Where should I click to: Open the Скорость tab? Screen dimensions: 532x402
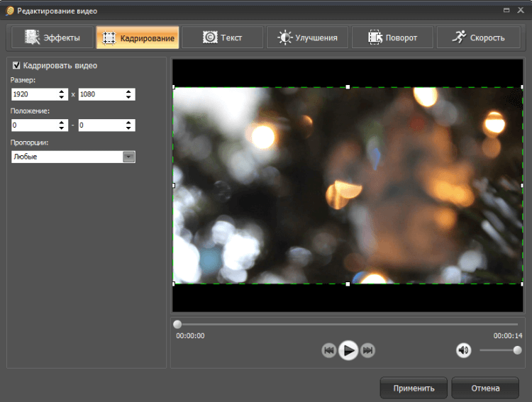pos(478,38)
